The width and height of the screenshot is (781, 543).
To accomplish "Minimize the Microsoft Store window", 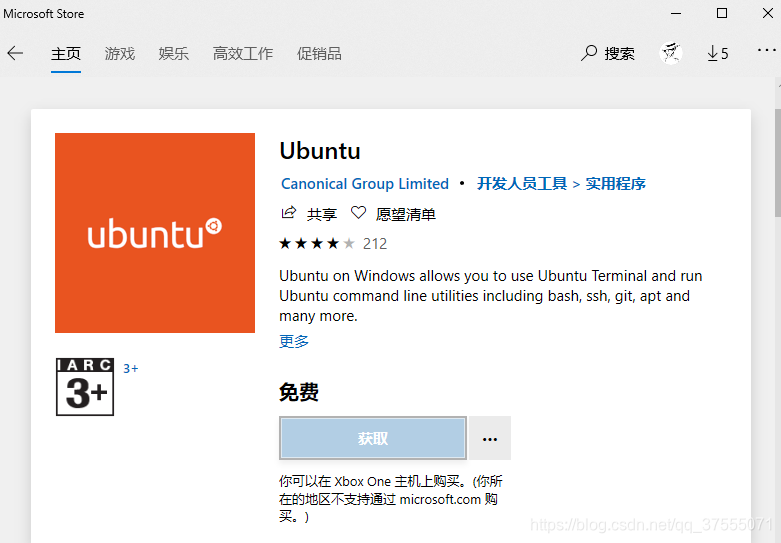I will (x=676, y=13).
